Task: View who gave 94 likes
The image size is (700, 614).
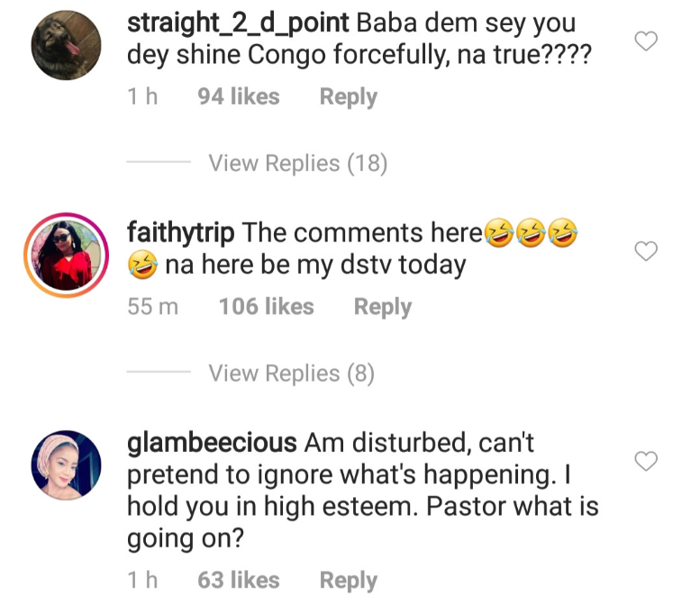Action: point(239,96)
